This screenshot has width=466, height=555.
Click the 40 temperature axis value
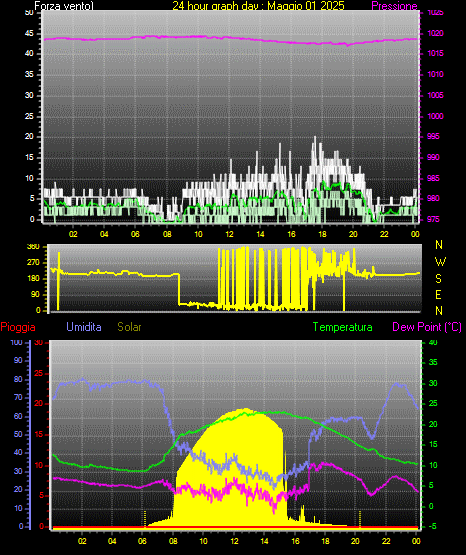433,342
